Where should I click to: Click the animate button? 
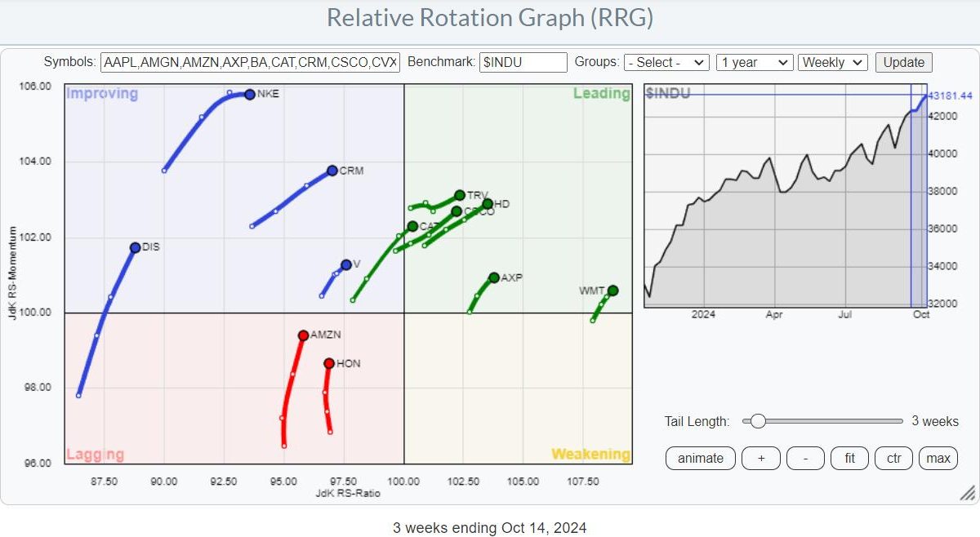point(701,458)
